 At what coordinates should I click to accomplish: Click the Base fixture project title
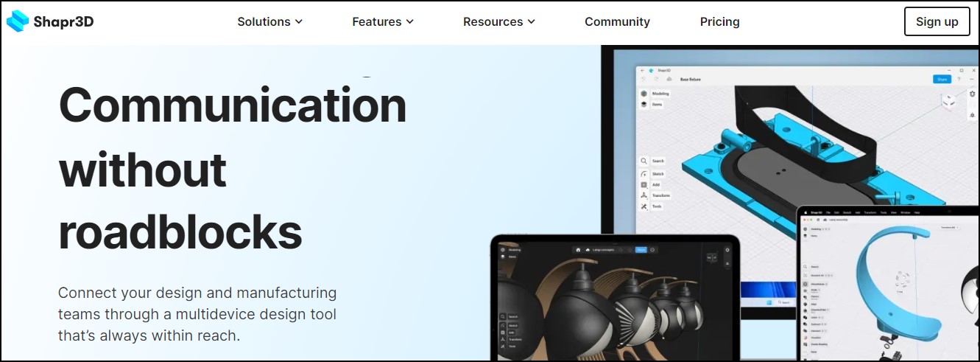690,79
